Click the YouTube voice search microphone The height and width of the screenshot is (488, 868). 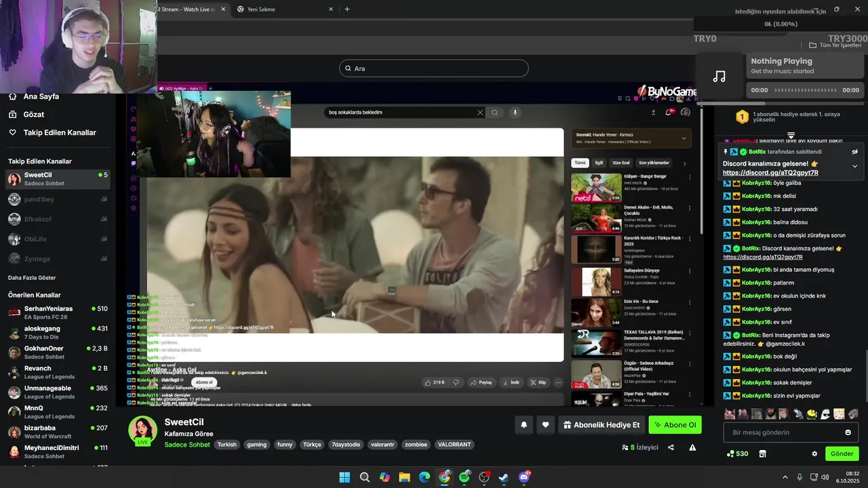tap(515, 113)
